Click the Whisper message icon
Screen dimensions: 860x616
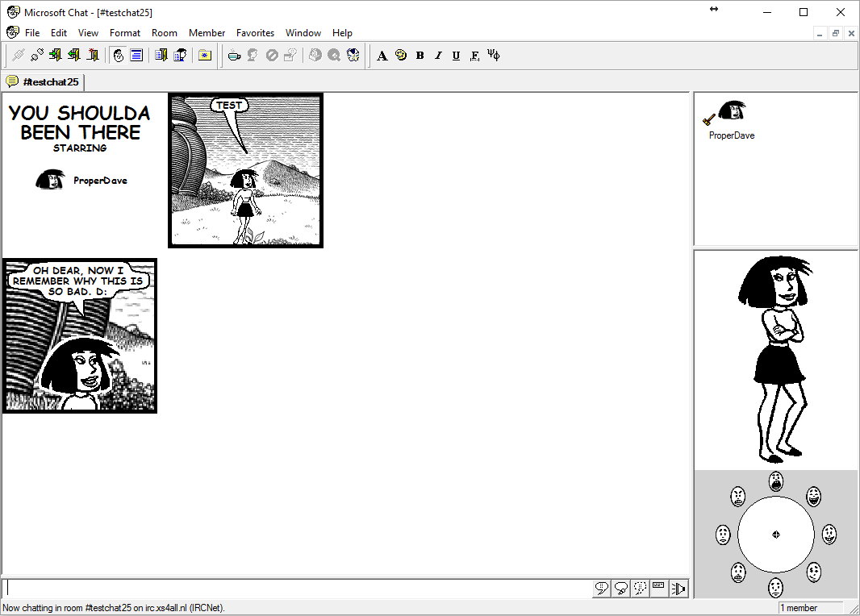(640, 588)
